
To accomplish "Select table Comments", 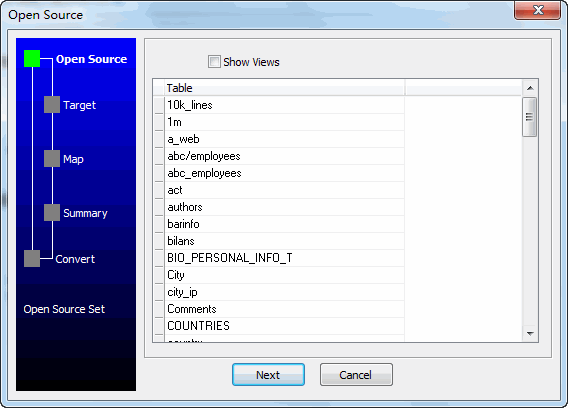I will (x=284, y=309).
